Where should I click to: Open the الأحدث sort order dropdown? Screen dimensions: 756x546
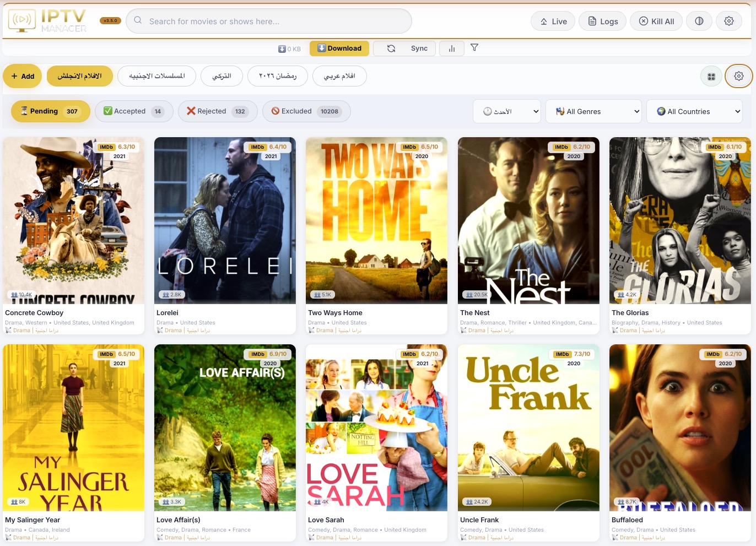(507, 111)
